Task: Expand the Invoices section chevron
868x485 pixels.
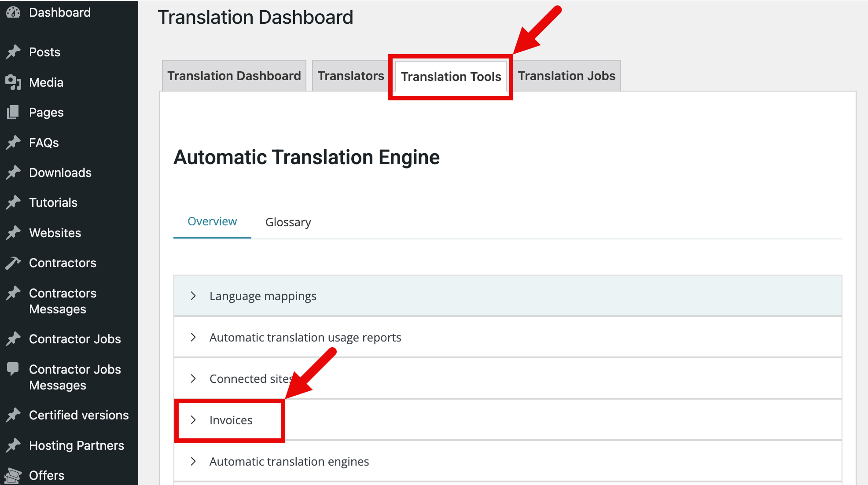Action: point(193,420)
